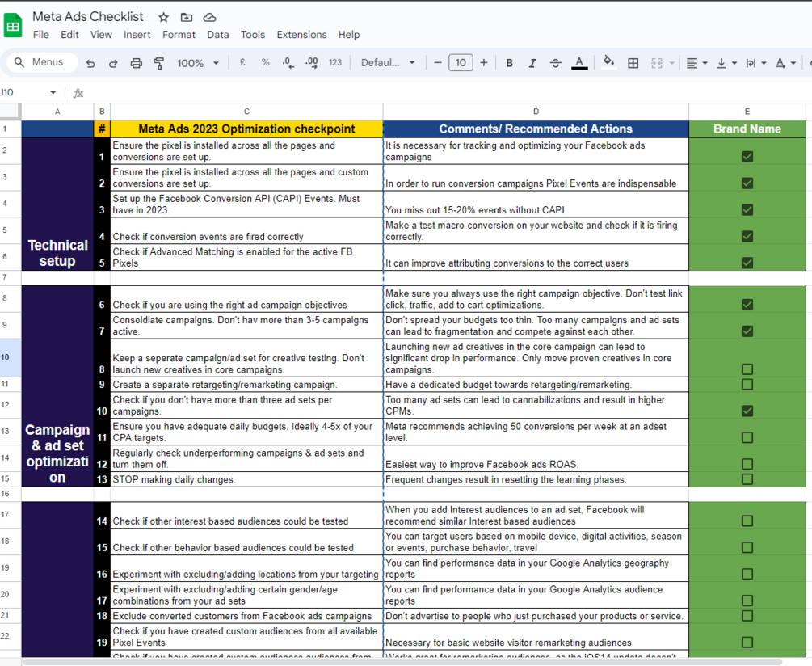Uncheck the checkbox for CAPI Events row

click(x=747, y=210)
